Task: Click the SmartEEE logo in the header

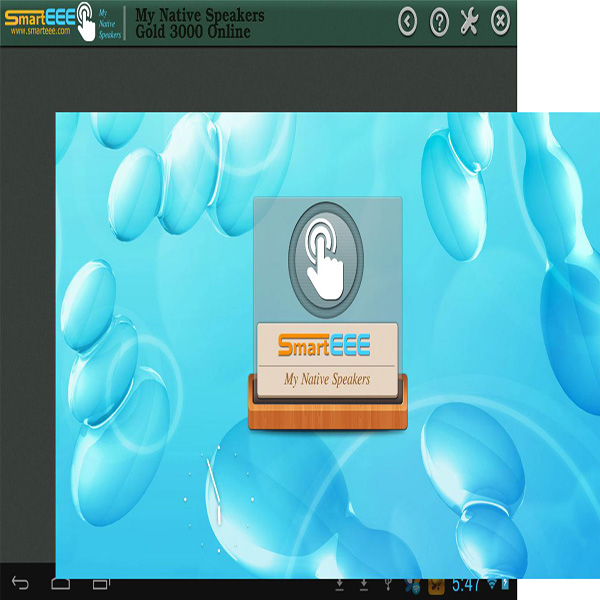Action: [x=38, y=14]
